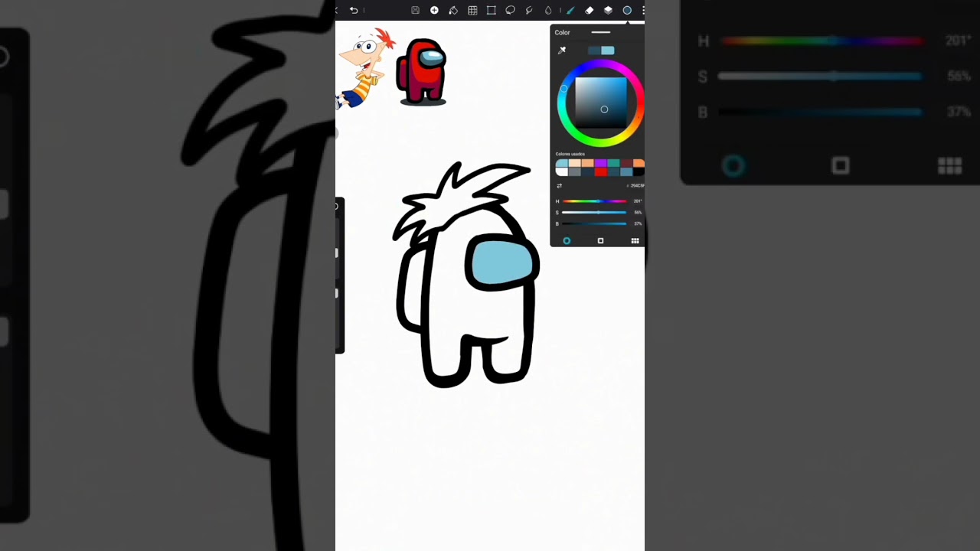Switch to the square picker tab
The height and width of the screenshot is (551, 980).
(600, 240)
